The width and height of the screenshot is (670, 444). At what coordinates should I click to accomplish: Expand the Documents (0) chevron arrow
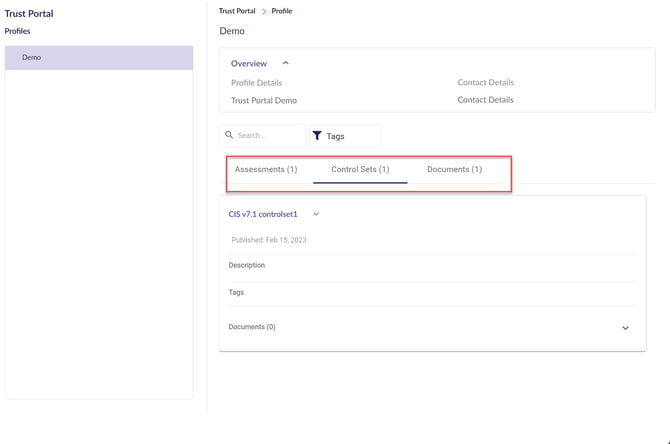pyautogui.click(x=625, y=328)
